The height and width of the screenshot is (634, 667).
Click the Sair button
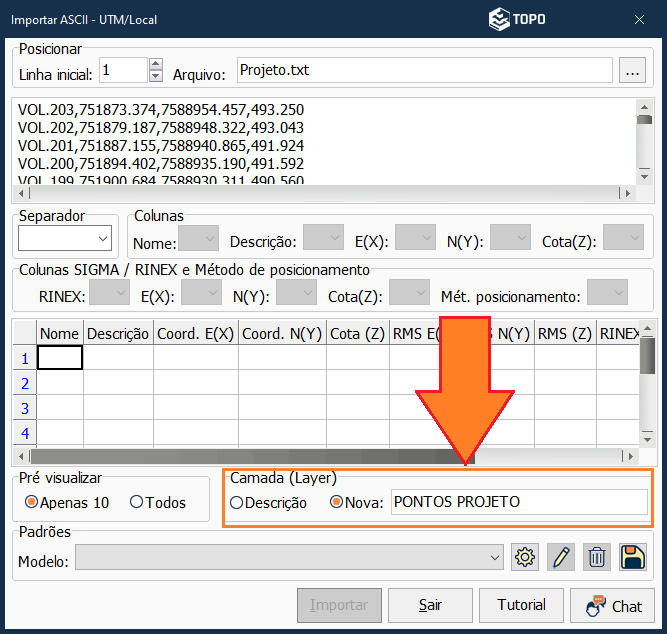431,606
